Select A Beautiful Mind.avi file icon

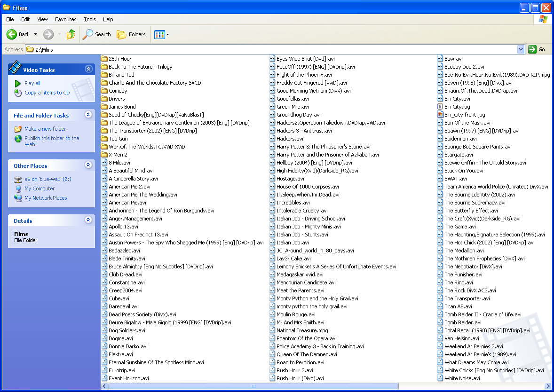coord(104,171)
